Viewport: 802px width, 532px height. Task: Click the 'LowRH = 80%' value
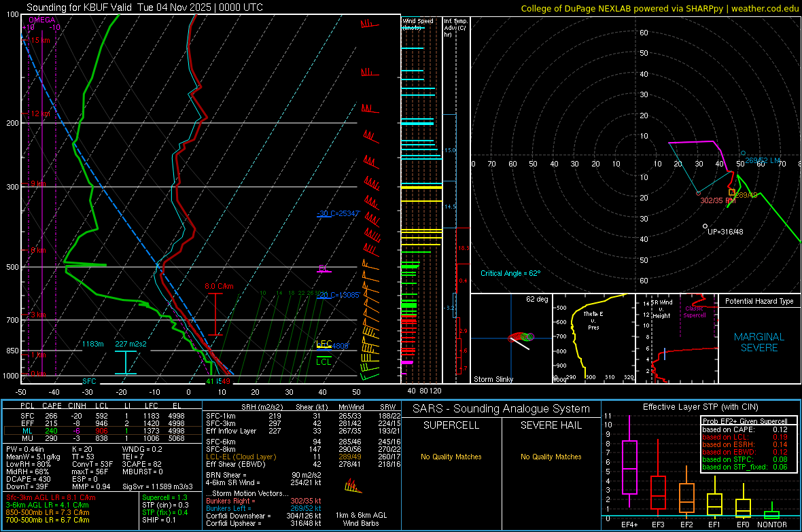(28, 465)
